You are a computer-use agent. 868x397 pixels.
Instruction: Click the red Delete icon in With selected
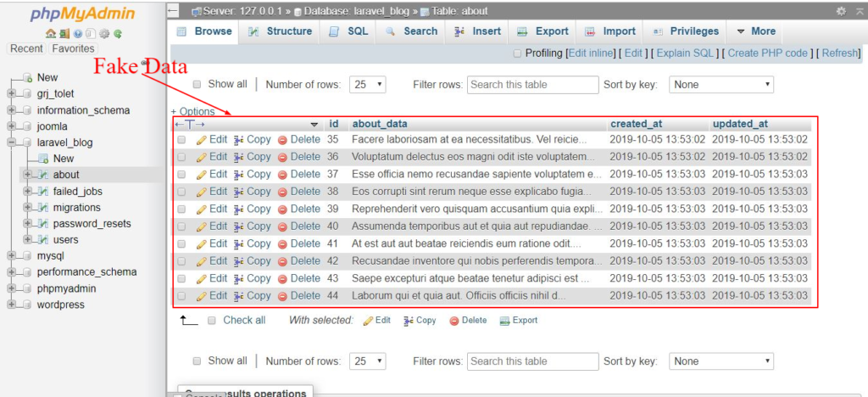pyautogui.click(x=454, y=321)
